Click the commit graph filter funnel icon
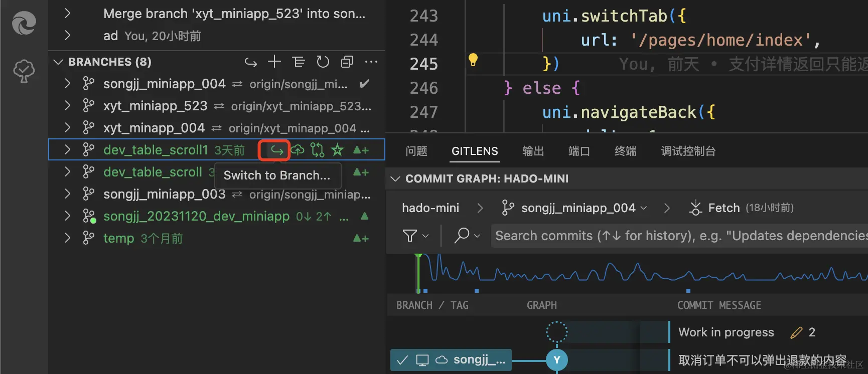 (x=410, y=236)
